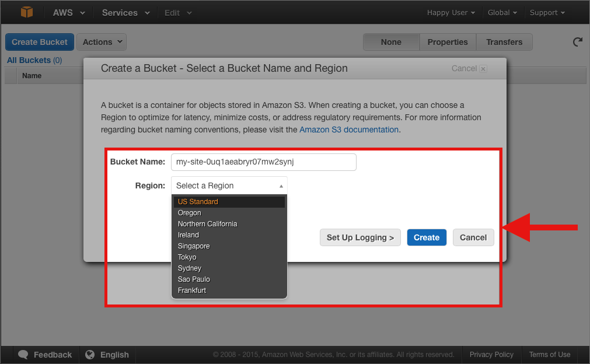The height and width of the screenshot is (364, 590).
Task: Collapse the Select a Region dropdown
Action: click(229, 185)
